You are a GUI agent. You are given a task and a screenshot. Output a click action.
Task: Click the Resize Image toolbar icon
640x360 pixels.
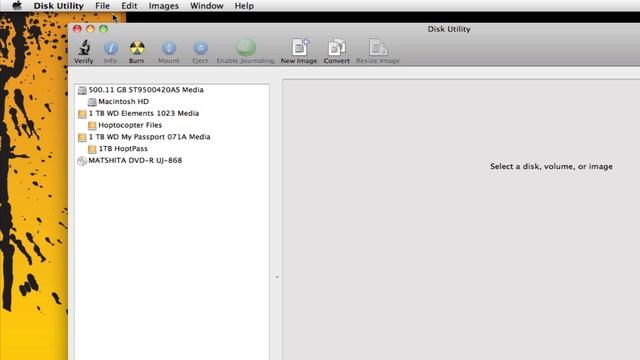pos(378,47)
